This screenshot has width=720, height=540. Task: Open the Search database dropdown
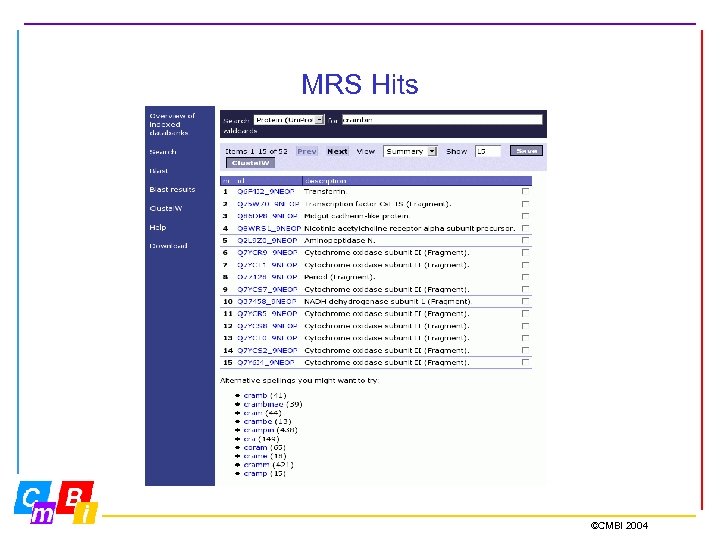pyautogui.click(x=289, y=120)
